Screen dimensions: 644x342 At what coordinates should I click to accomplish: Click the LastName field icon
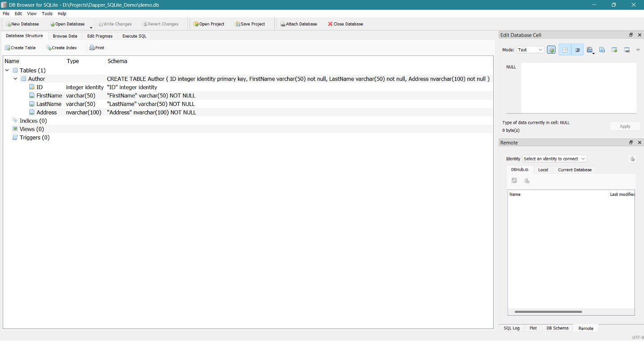(x=32, y=104)
